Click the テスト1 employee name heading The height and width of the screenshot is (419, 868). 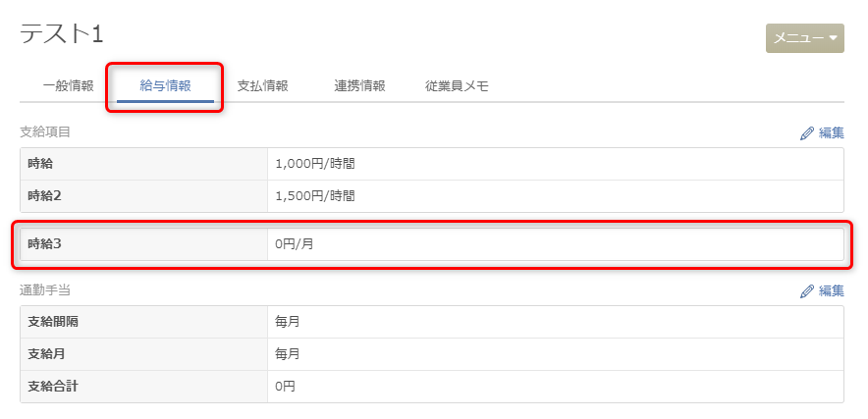pyautogui.click(x=62, y=35)
